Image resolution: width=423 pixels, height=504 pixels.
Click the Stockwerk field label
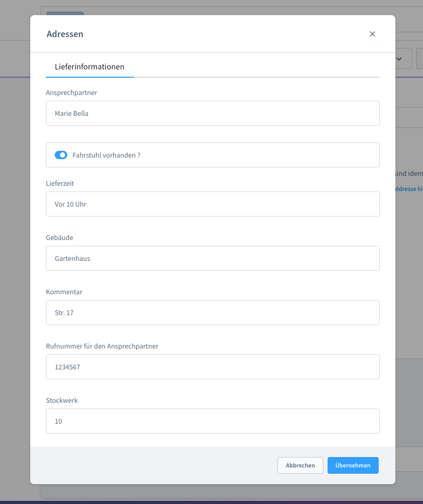(x=62, y=401)
